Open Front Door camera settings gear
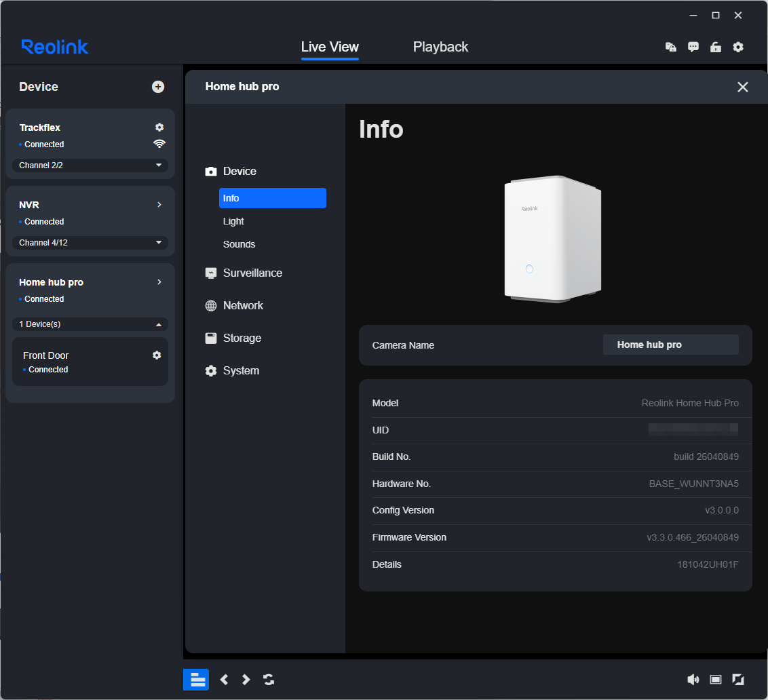This screenshot has width=768, height=700. [157, 355]
